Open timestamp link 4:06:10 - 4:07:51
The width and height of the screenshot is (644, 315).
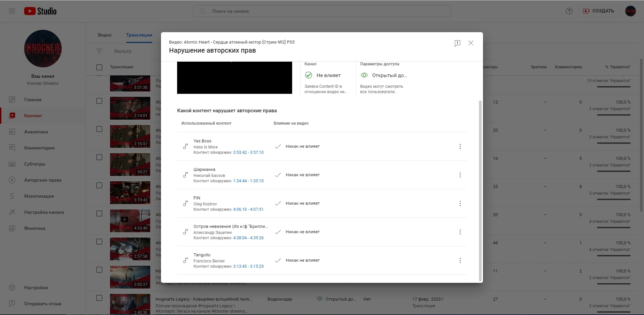249,209
